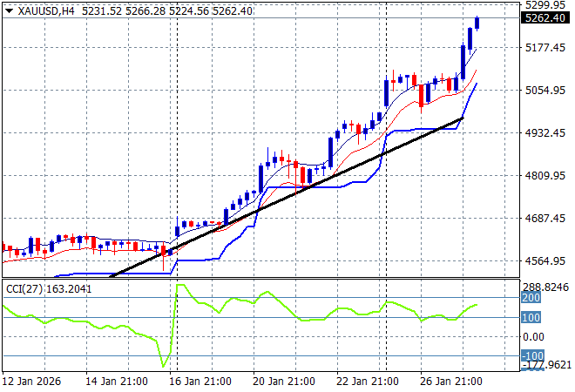The width and height of the screenshot is (575, 392).
Task: Click the current price tag 5262.40
Action: click(x=545, y=18)
